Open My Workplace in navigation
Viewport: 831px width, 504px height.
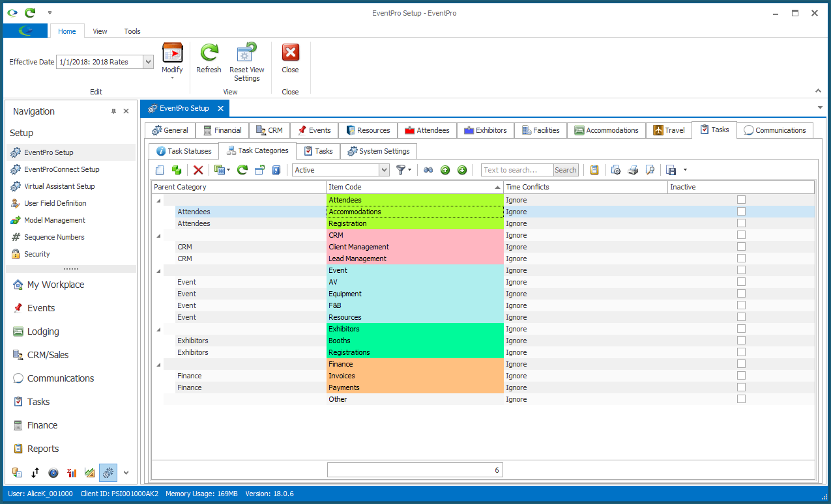click(55, 285)
